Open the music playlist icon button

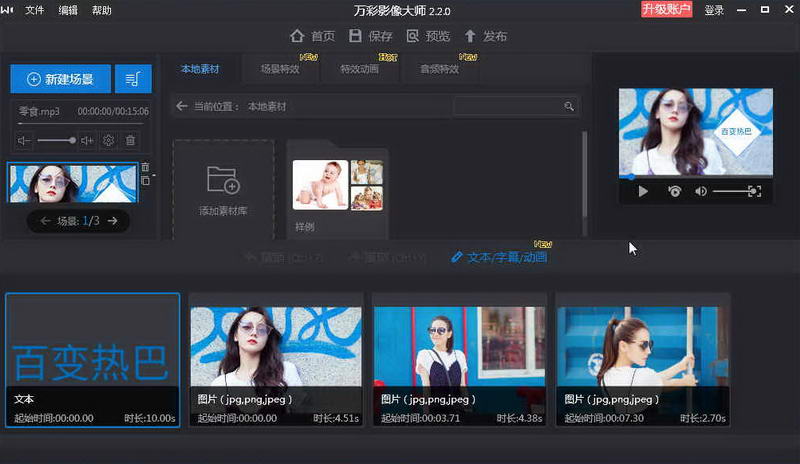[x=133, y=79]
